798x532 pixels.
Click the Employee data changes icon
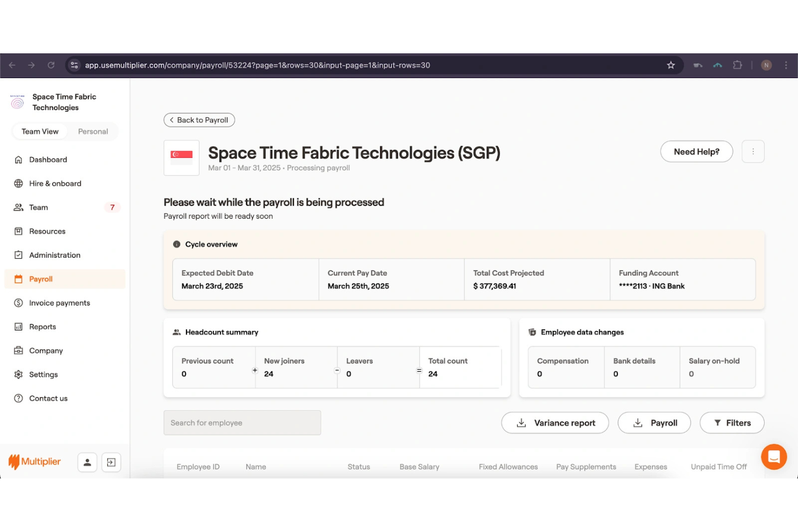[x=532, y=332]
